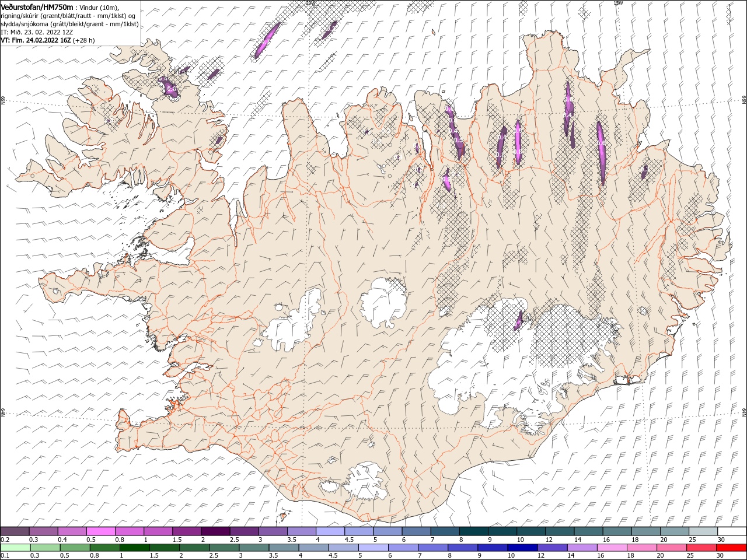Click the 'Veðurstofan/HM750m' title text

coord(37,6)
